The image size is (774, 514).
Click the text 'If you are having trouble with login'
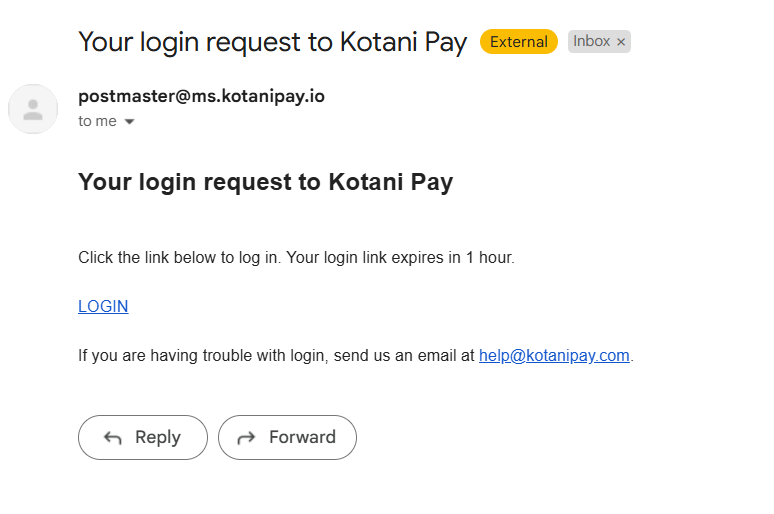[x=202, y=355]
